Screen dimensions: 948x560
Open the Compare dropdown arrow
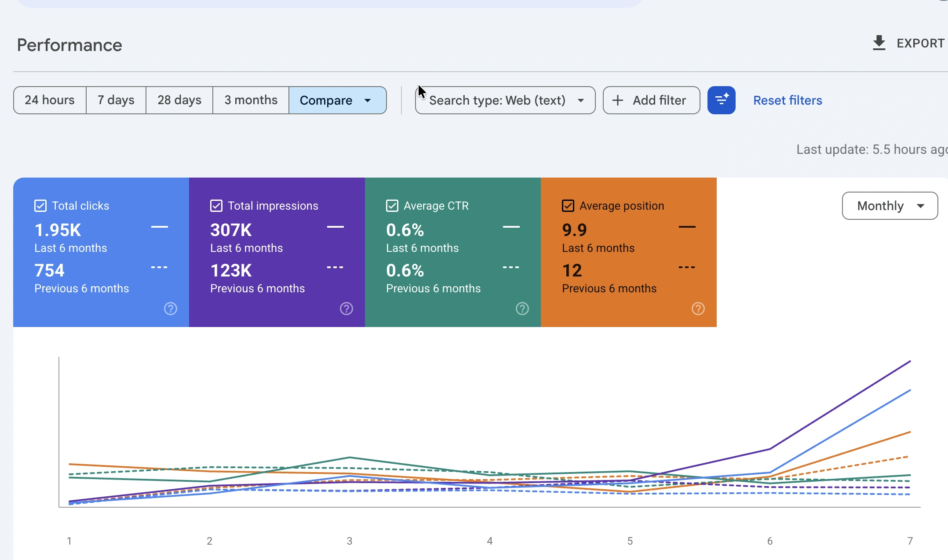pyautogui.click(x=368, y=100)
